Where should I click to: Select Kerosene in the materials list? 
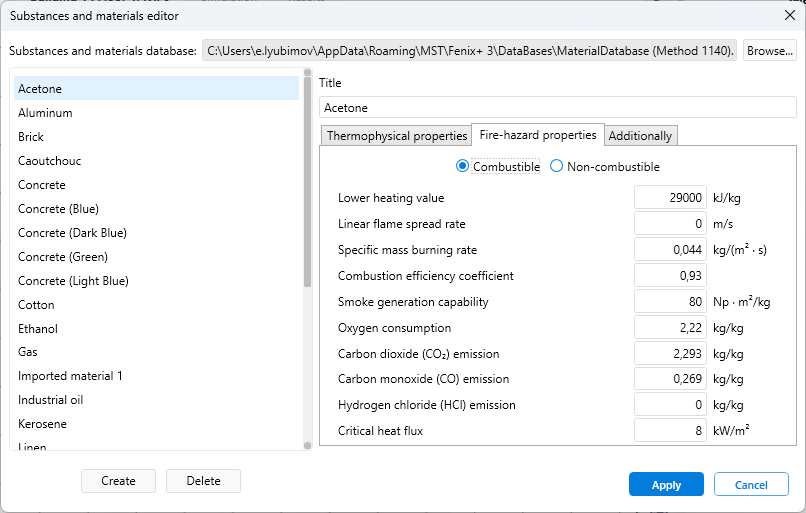[x=156, y=424]
